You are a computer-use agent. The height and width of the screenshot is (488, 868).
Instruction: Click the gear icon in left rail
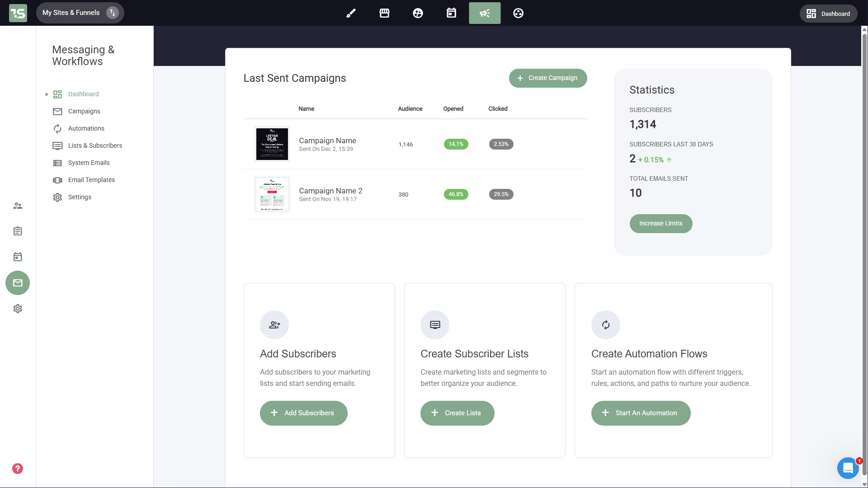18,309
